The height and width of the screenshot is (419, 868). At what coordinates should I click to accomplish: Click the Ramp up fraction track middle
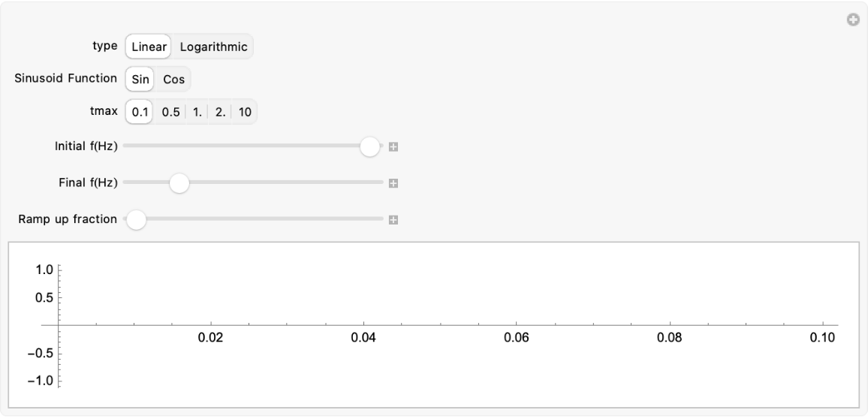(x=253, y=219)
